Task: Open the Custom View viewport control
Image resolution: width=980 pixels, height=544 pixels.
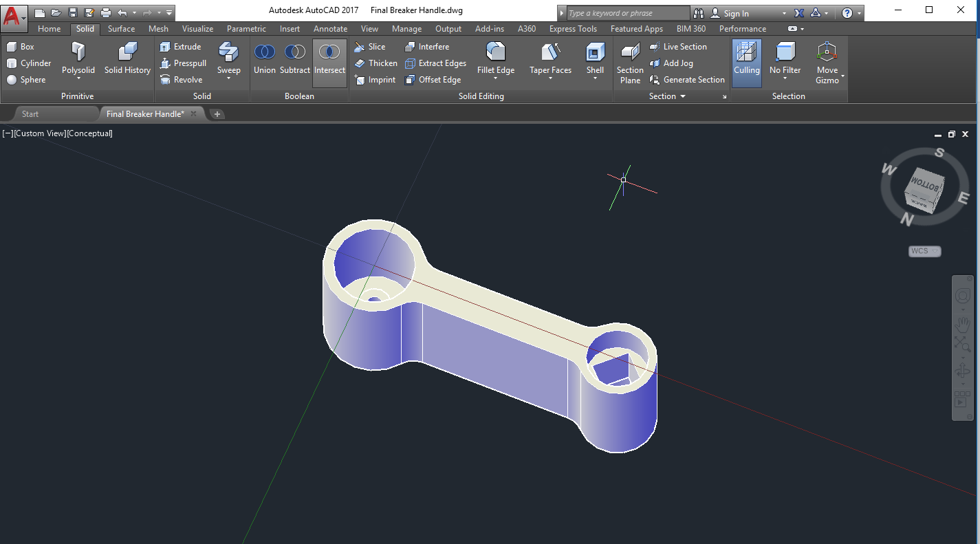Action: point(40,133)
